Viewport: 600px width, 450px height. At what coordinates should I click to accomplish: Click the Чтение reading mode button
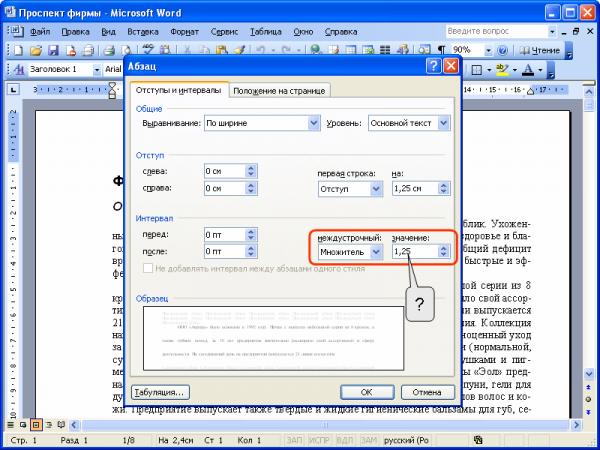(539, 50)
